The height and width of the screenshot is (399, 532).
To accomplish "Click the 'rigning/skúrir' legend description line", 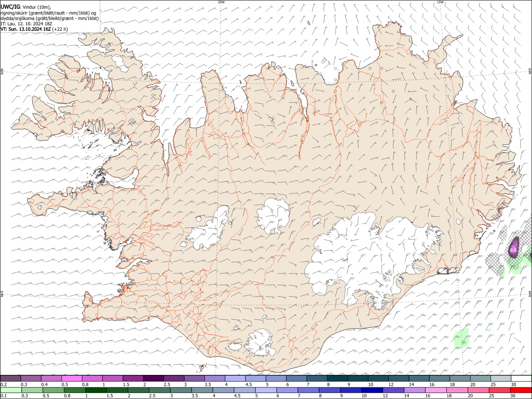I will (48, 13).
